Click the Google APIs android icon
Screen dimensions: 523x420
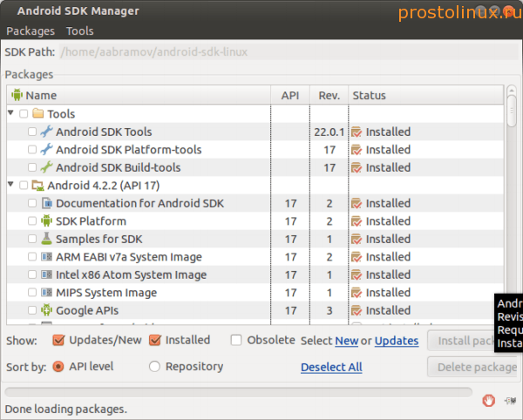[46, 310]
